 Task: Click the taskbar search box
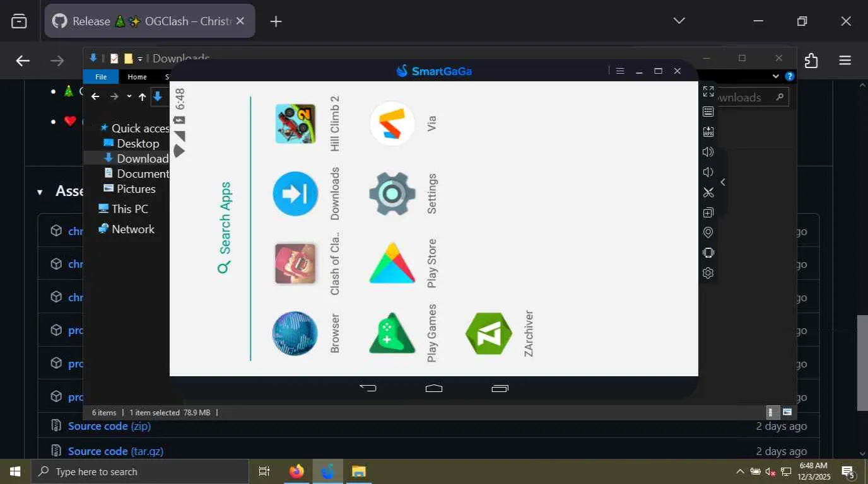[x=139, y=471]
